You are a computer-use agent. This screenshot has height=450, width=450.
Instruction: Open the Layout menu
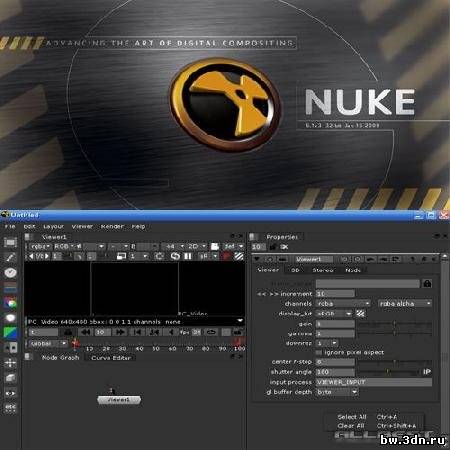53,227
